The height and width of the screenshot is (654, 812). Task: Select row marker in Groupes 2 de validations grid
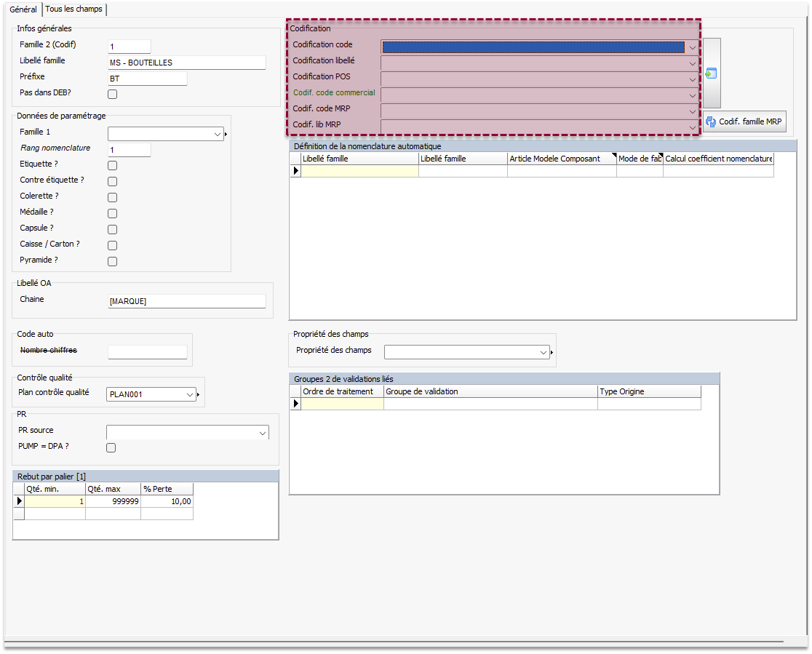pos(295,404)
